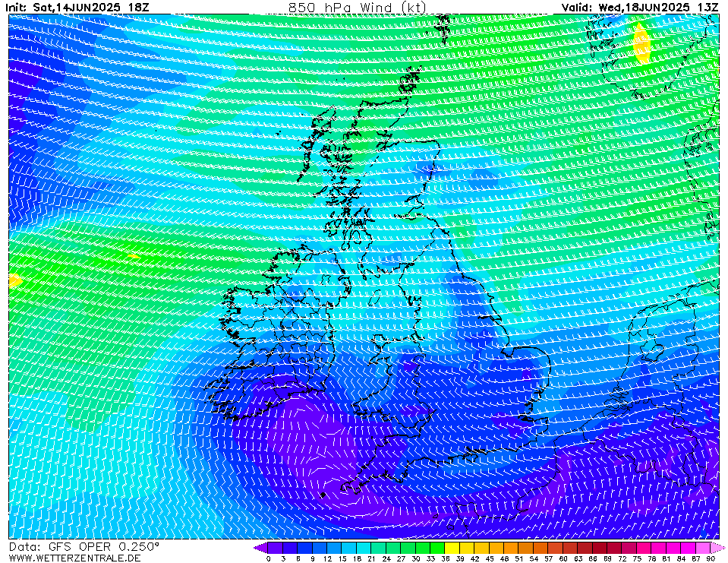This screenshot has height=563, width=728.
Task: Click the orange swatch between 48 and 51
Action: (511, 548)
